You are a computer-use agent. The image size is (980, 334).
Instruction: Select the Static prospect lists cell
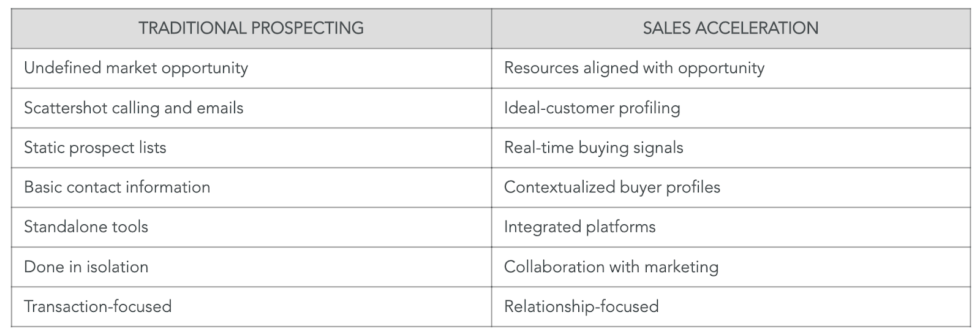coord(95,148)
